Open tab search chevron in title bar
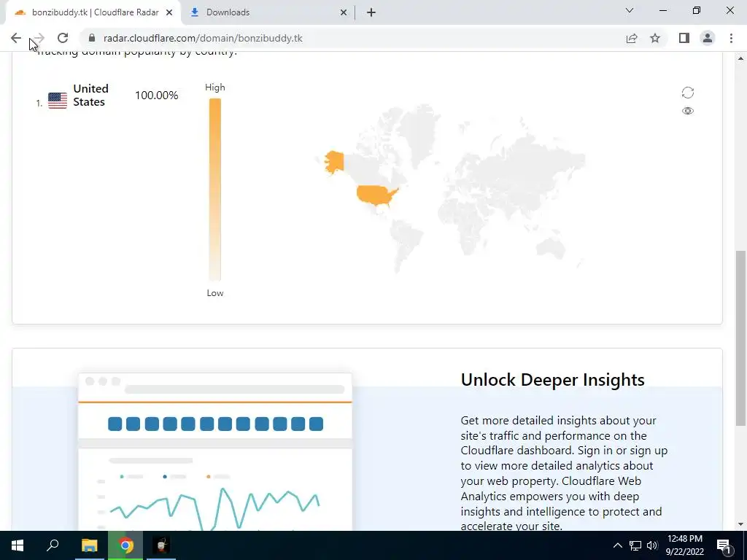The image size is (747, 560). tap(630, 10)
